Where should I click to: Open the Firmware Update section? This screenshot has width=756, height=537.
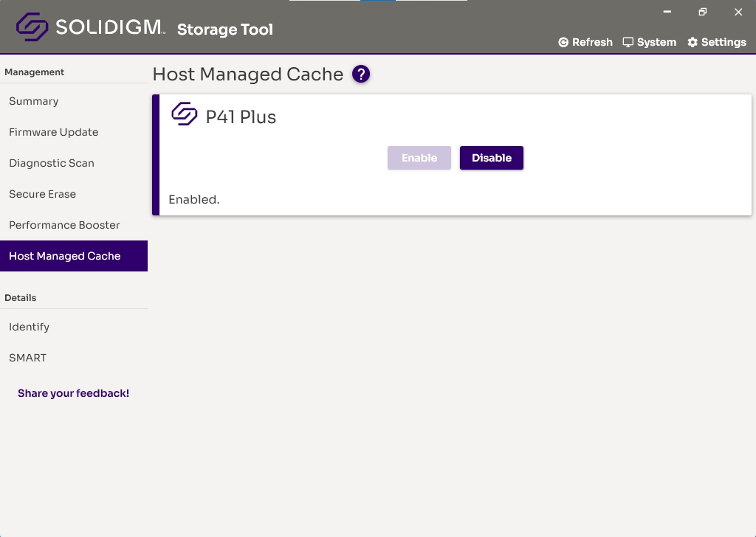pos(74,132)
